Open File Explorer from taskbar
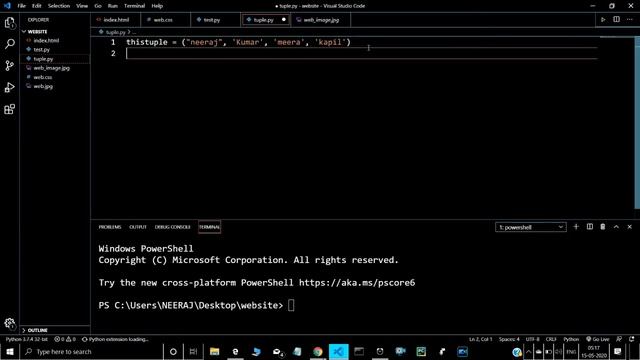 (x=214, y=351)
